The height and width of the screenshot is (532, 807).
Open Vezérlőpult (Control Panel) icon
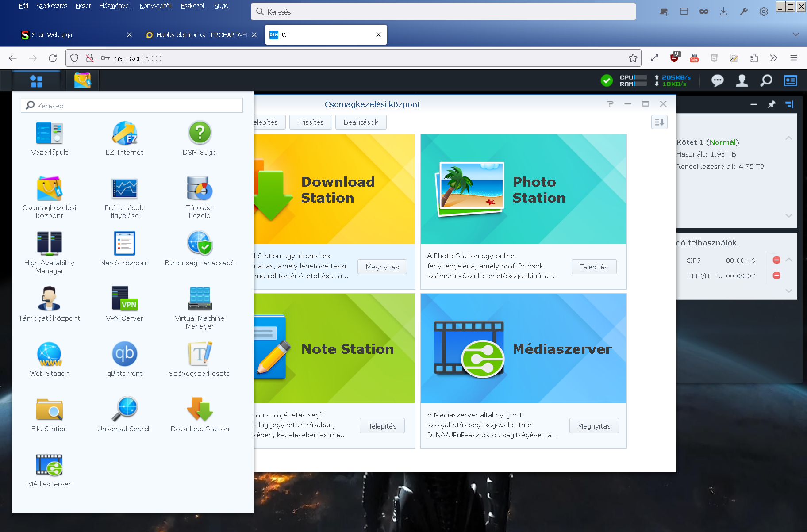click(49, 134)
